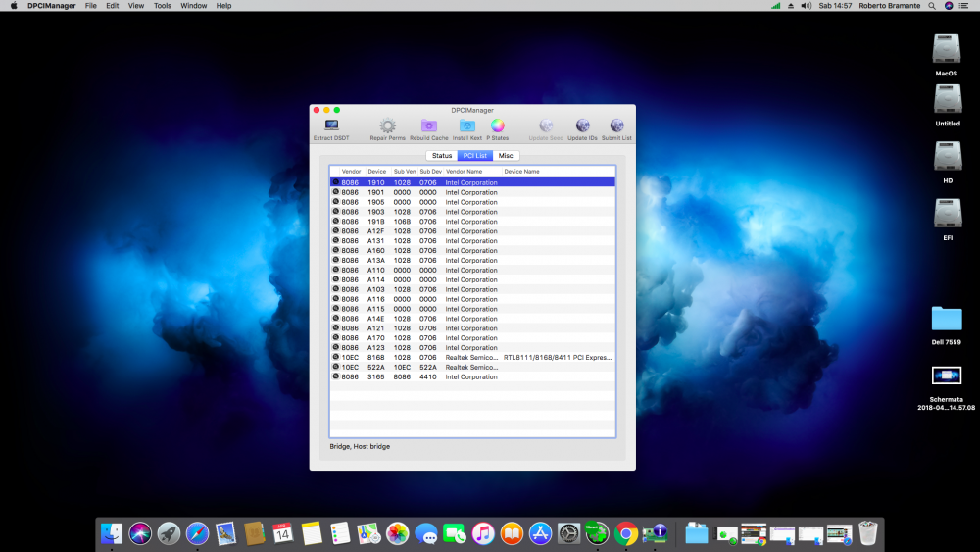Viewport: 980px width, 552px height.
Task: Launch Photos from the Dock
Action: pos(397,534)
